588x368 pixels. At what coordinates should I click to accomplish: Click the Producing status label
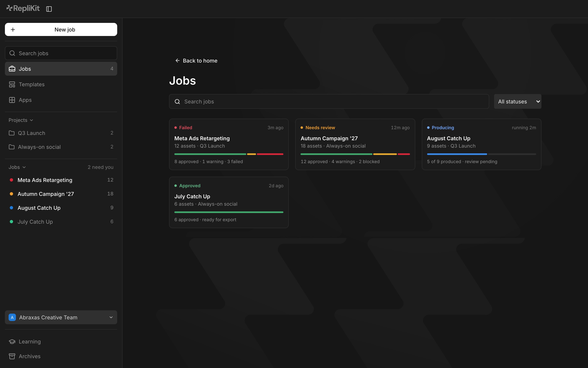(443, 128)
